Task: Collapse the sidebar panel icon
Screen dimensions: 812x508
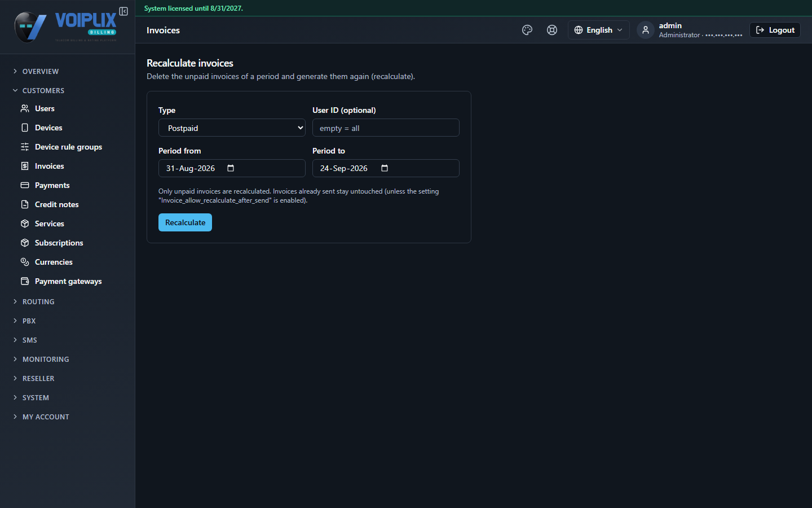Action: (123, 11)
